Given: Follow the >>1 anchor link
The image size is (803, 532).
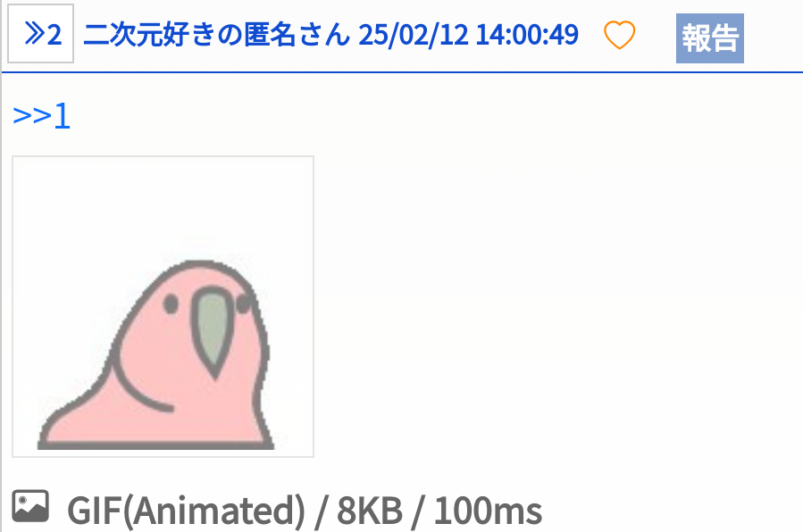Looking at the screenshot, I should pyautogui.click(x=41, y=116).
